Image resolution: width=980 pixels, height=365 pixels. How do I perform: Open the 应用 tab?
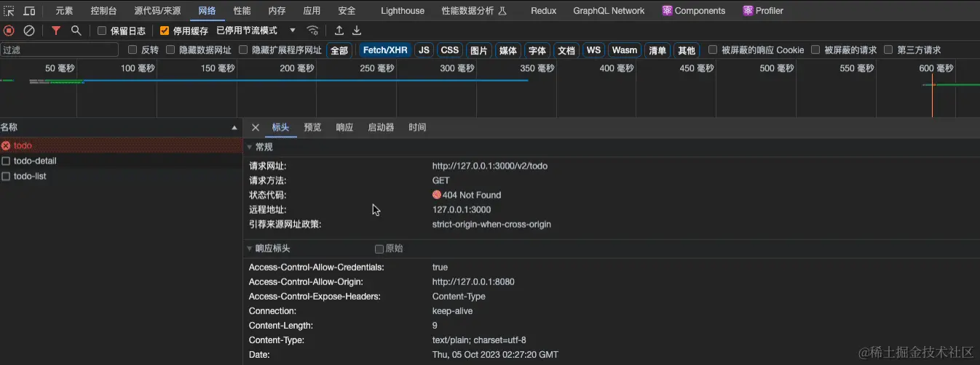pyautogui.click(x=312, y=11)
